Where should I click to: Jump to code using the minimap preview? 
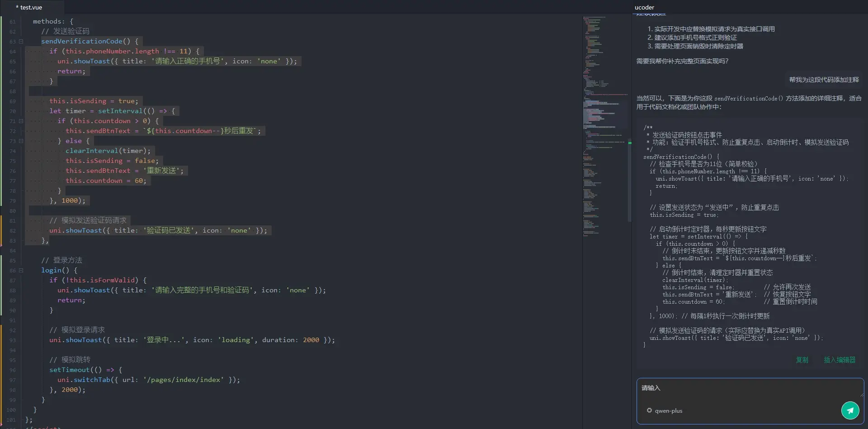pyautogui.click(x=604, y=113)
